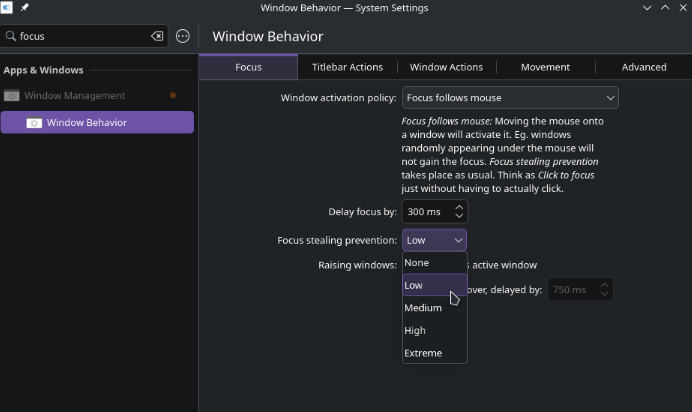Switch to the Titlebar Actions tab

coord(347,67)
